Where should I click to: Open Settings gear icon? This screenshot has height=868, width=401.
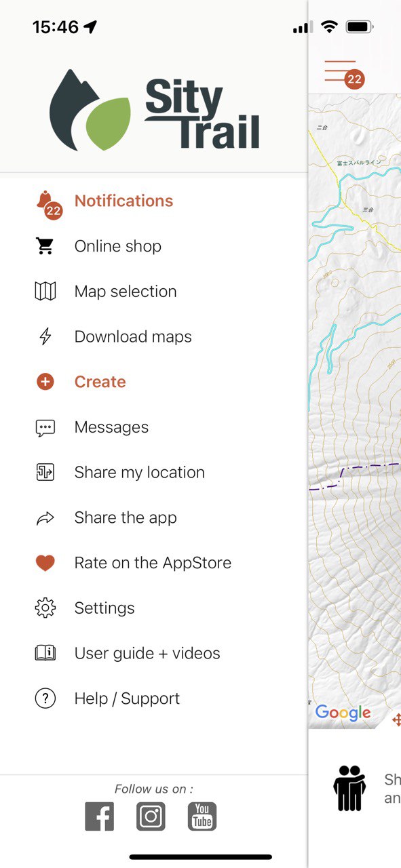[45, 608]
